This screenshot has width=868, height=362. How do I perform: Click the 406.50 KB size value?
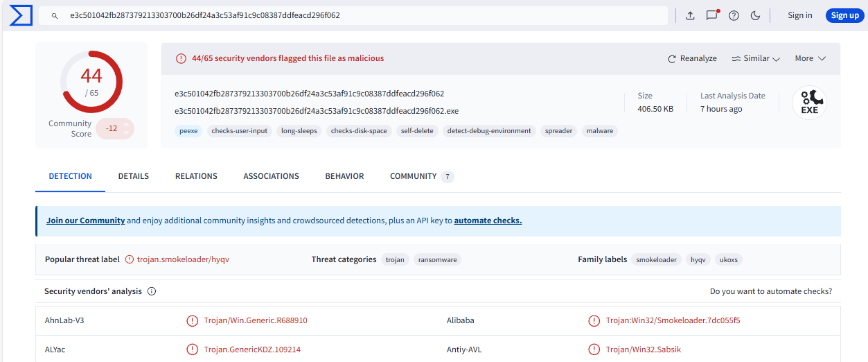pos(655,109)
